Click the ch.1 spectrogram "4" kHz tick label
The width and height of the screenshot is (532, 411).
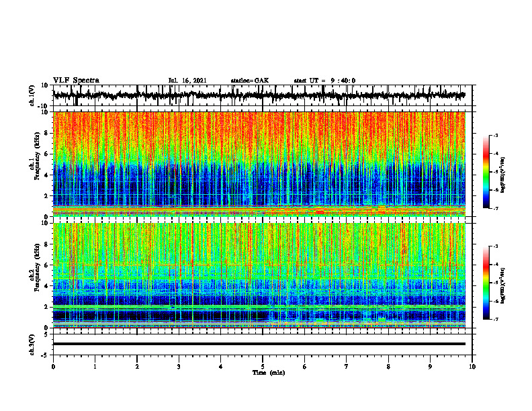click(46, 175)
